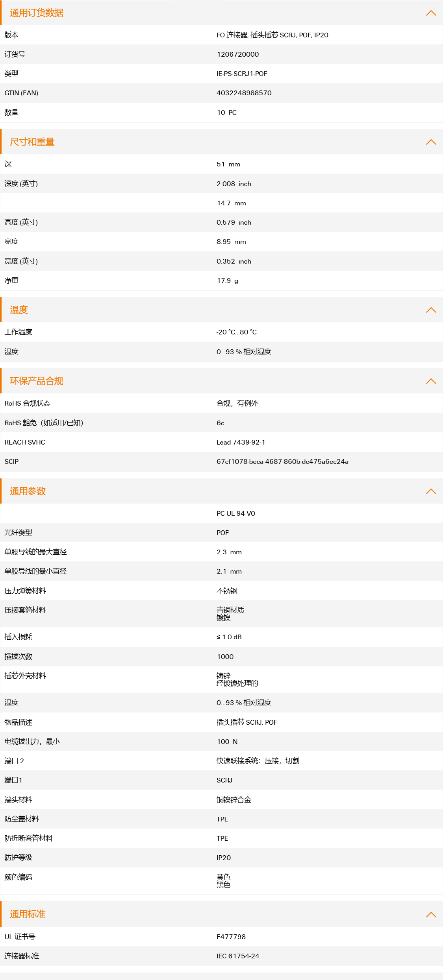
Task: Click the 通用参数 section heading
Action: pos(28,491)
